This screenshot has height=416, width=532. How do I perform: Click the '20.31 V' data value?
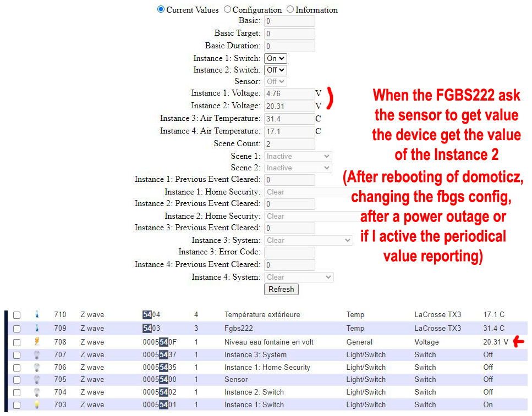[x=495, y=342]
